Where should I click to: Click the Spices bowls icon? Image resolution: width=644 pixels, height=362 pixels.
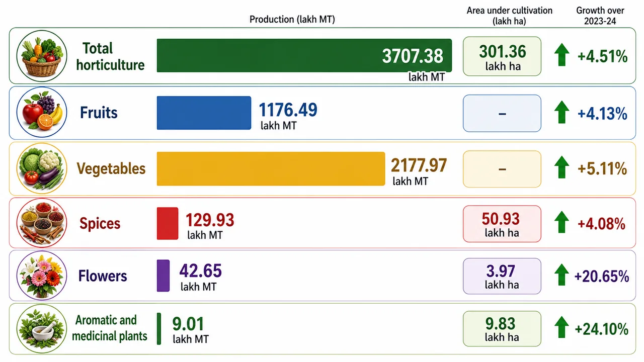pyautogui.click(x=41, y=222)
